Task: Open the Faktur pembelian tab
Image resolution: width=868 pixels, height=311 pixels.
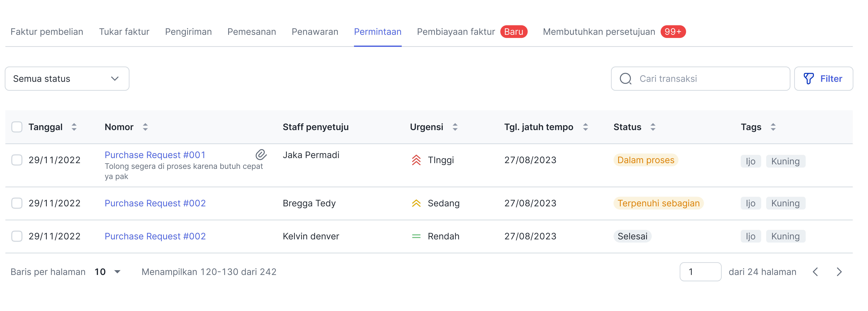Action: (x=47, y=32)
